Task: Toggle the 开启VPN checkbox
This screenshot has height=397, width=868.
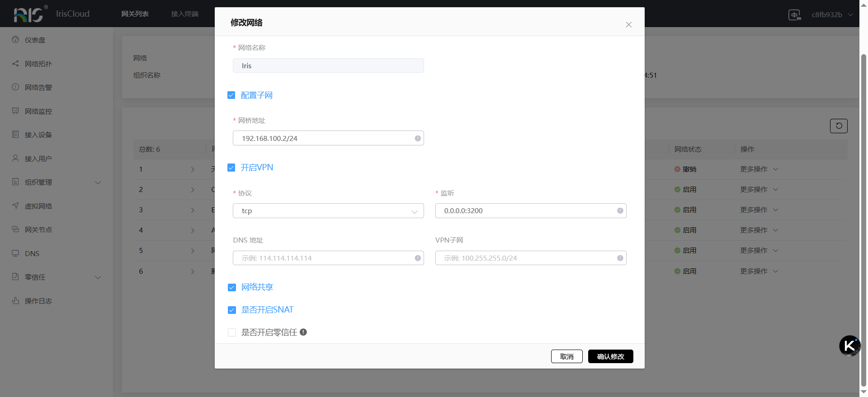Action: pos(231,168)
